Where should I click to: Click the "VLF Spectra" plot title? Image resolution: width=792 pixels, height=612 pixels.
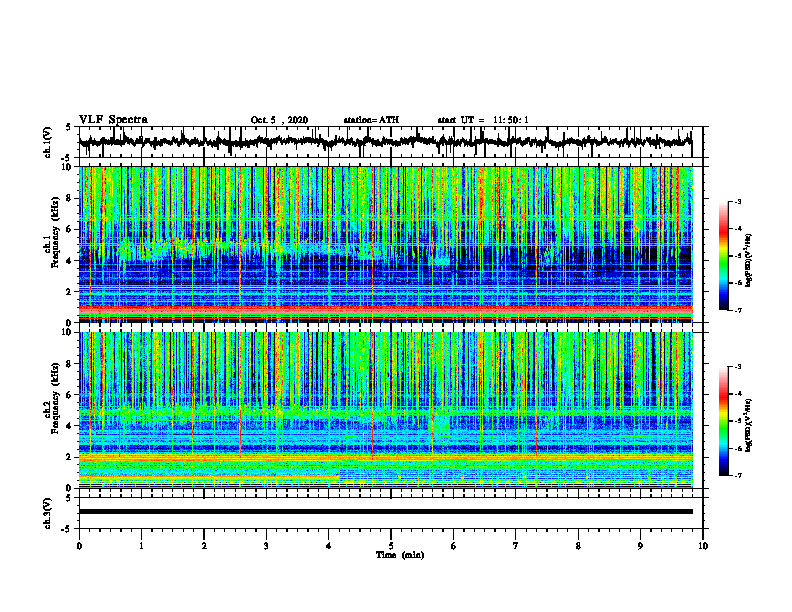tap(113, 120)
